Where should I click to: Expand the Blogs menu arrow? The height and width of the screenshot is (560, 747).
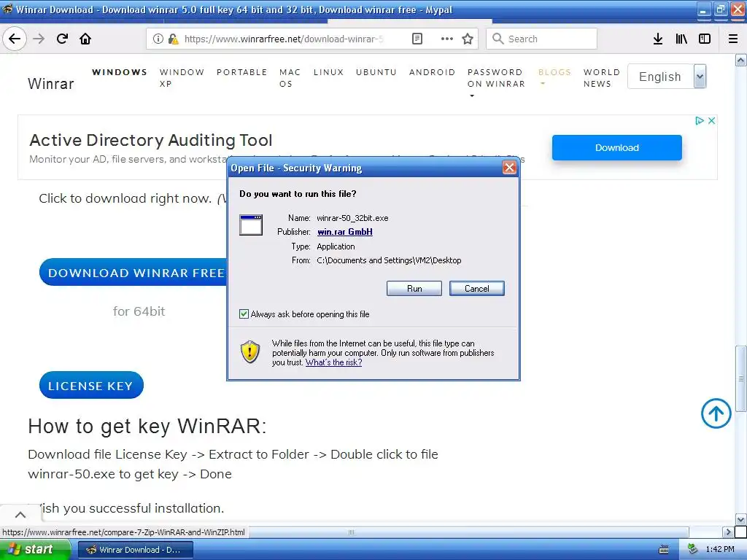coord(542,85)
